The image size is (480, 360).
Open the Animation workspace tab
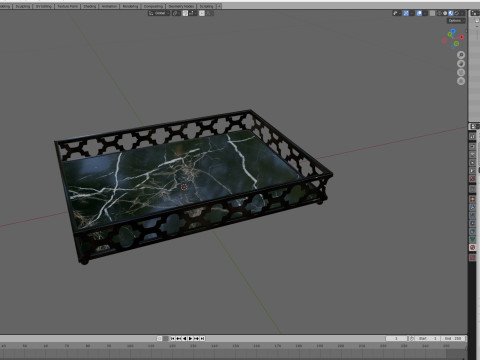[109, 6]
